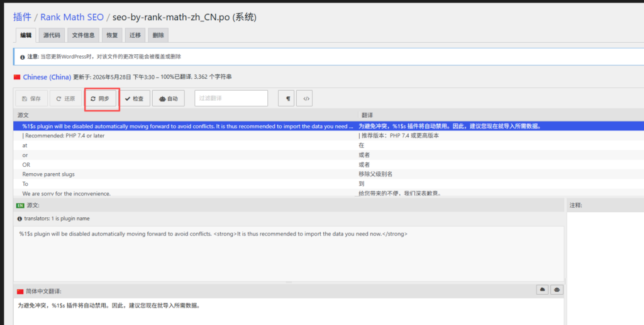Viewport: 644px width, 325px height.
Task: Switch to the 恢复 tab
Action: pyautogui.click(x=112, y=35)
